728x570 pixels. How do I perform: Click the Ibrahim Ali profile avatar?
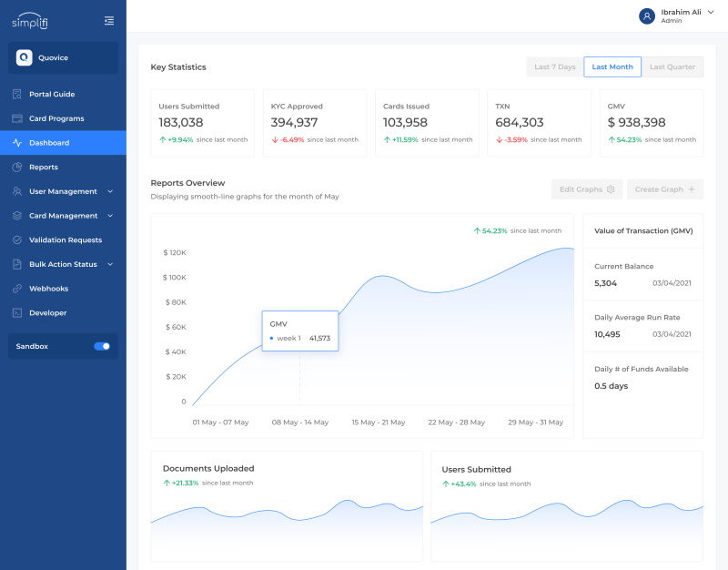(x=647, y=15)
